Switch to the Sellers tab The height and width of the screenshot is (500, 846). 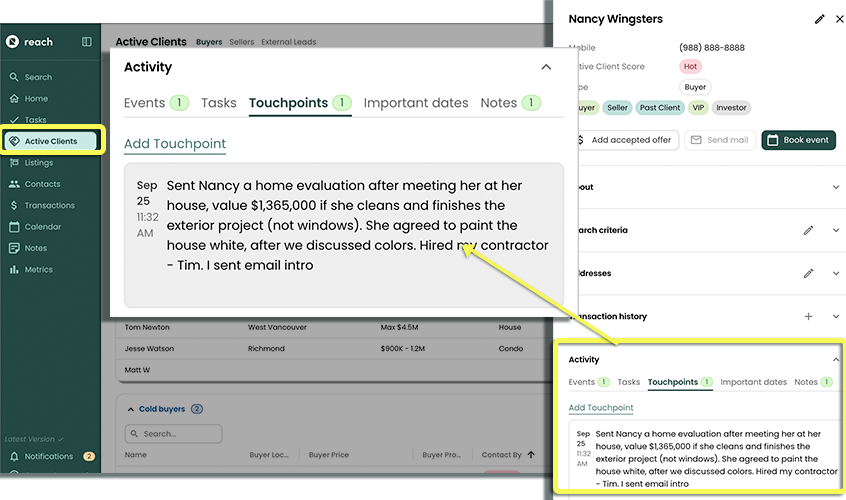241,42
